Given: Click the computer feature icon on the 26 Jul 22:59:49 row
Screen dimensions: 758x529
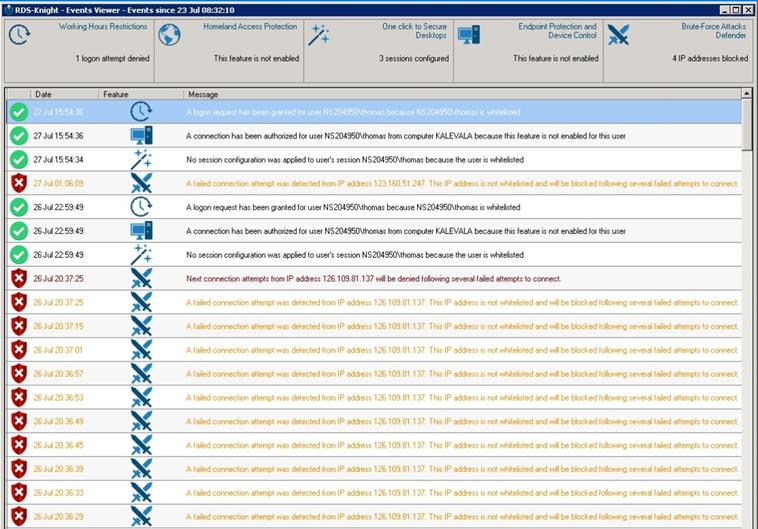Looking at the screenshot, I should click(x=141, y=231).
